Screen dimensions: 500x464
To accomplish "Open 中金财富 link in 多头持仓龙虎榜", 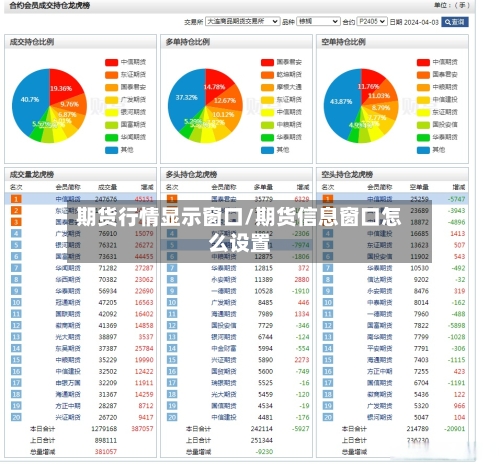I will (224, 348).
